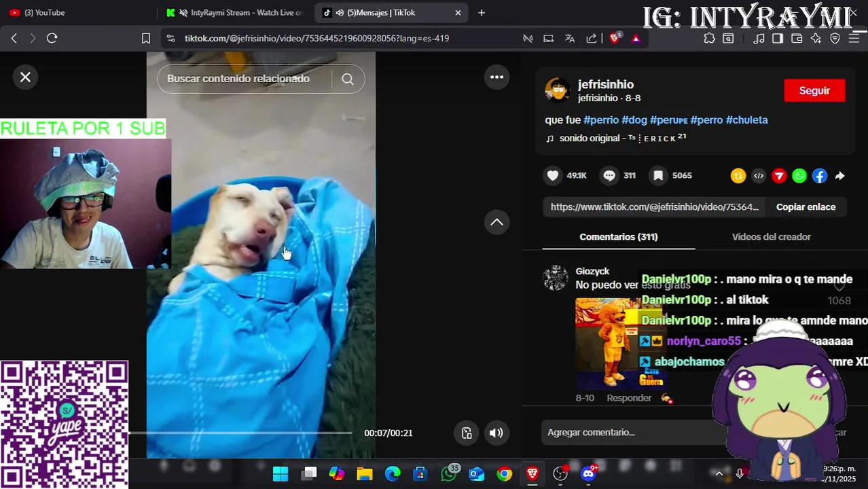The image size is (868, 489).
Task: Go to previous video with up chevron
Action: click(x=497, y=222)
